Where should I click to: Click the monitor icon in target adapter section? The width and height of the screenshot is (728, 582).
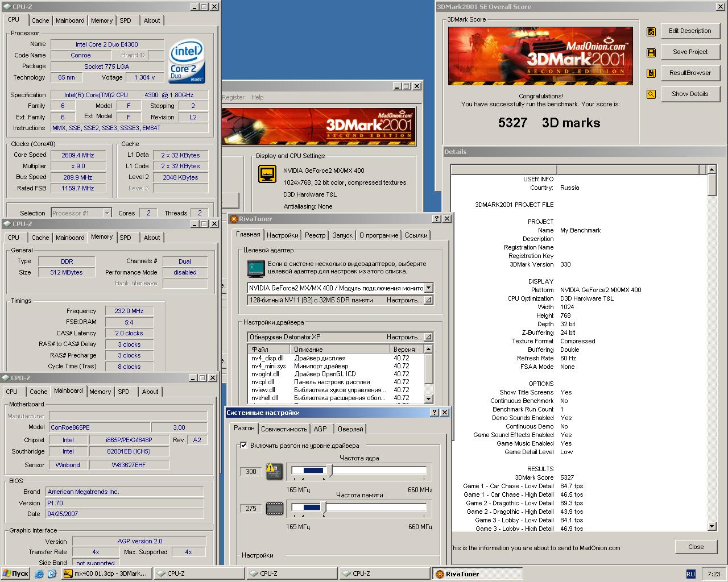coord(257,268)
